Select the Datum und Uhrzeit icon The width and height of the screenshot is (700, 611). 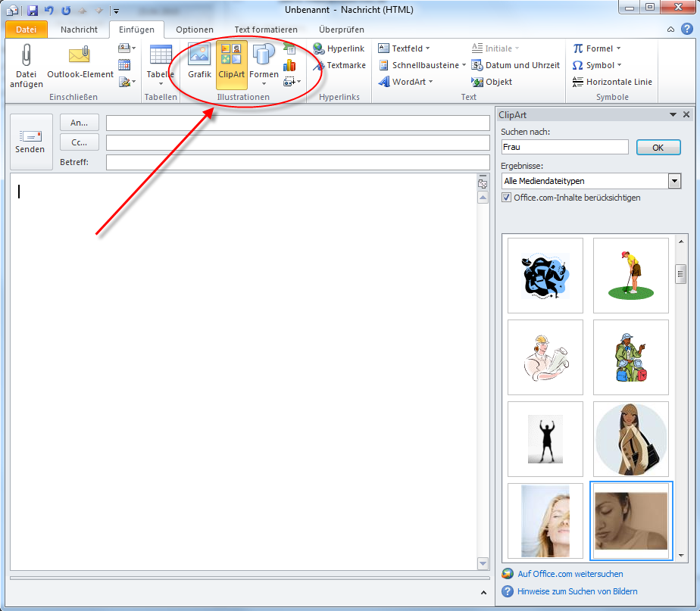[x=477, y=65]
